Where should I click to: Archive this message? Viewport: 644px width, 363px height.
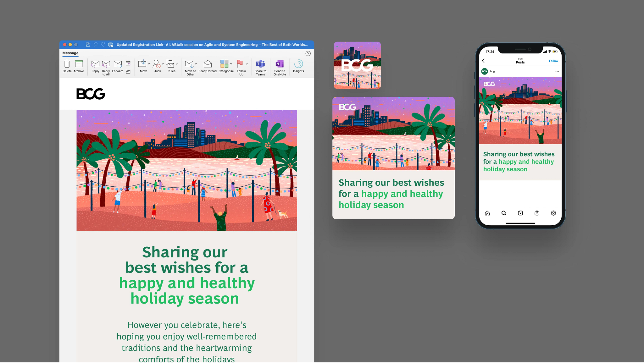[79, 64]
